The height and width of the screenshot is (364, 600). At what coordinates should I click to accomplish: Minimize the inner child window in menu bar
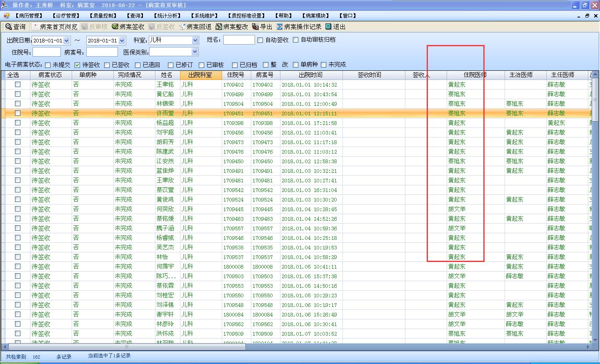click(579, 16)
